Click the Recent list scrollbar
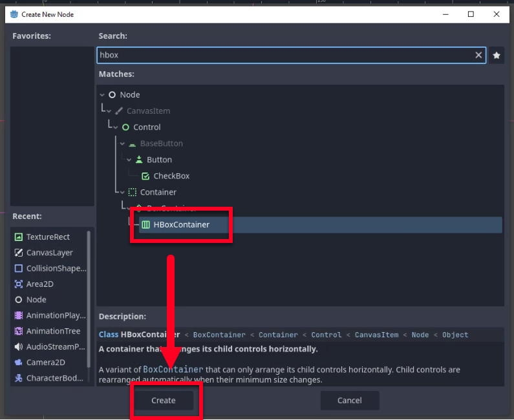514x420 pixels. coord(89,299)
